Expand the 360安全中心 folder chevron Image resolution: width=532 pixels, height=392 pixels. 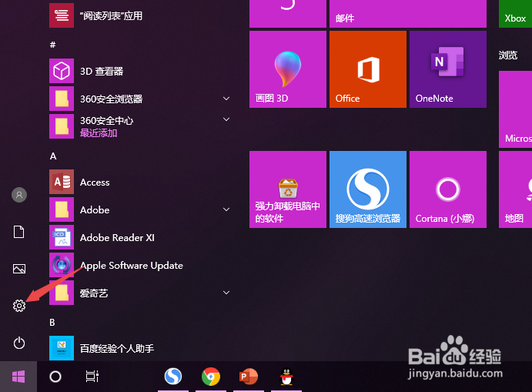click(x=226, y=119)
